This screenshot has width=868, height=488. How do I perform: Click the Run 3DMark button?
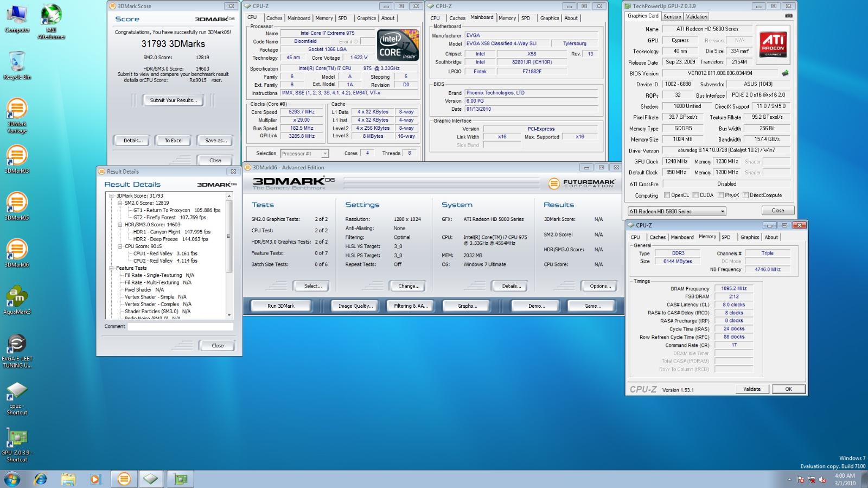coord(281,306)
